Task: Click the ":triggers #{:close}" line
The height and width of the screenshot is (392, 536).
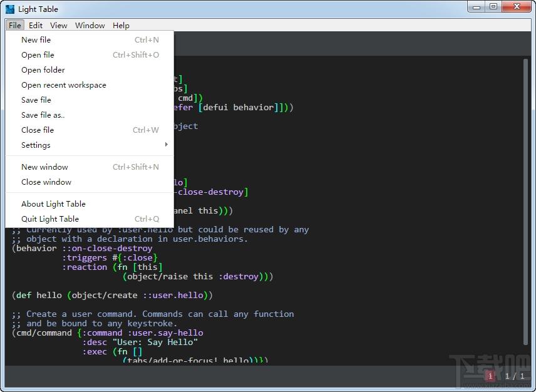Action: (x=110, y=258)
